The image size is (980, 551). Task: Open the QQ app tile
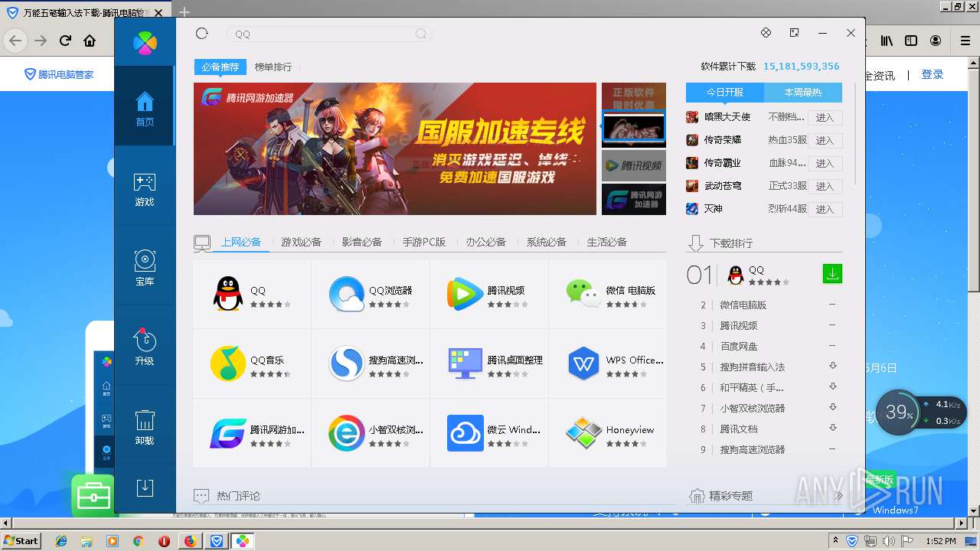click(x=252, y=294)
